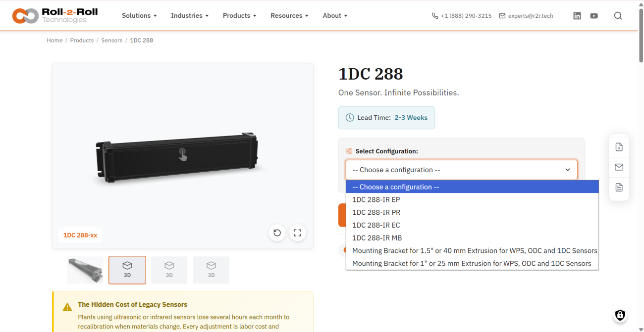This screenshot has width=644, height=332.
Task: Open the Resources menu
Action: click(289, 15)
